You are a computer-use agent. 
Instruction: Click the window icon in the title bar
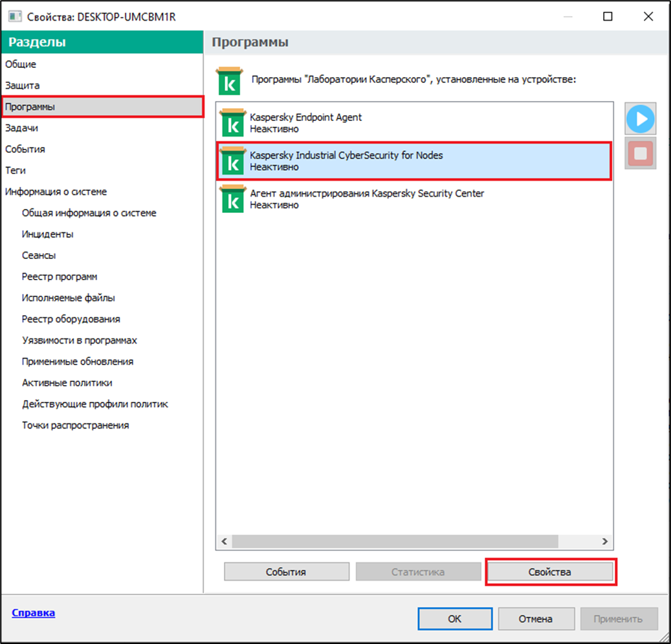[x=13, y=17]
